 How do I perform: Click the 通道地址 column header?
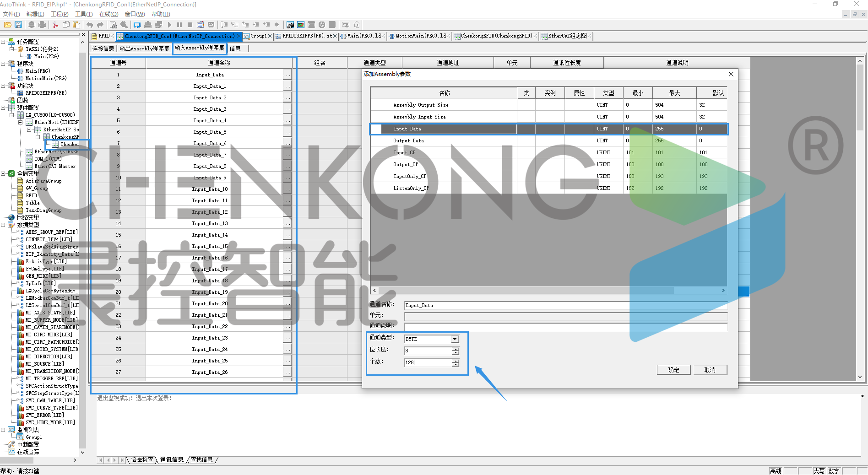coord(448,63)
